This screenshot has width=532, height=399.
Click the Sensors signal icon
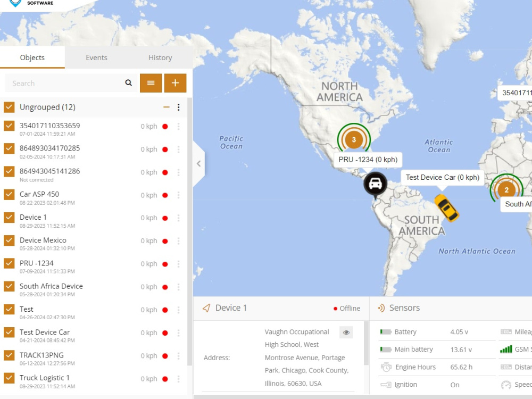tap(381, 308)
